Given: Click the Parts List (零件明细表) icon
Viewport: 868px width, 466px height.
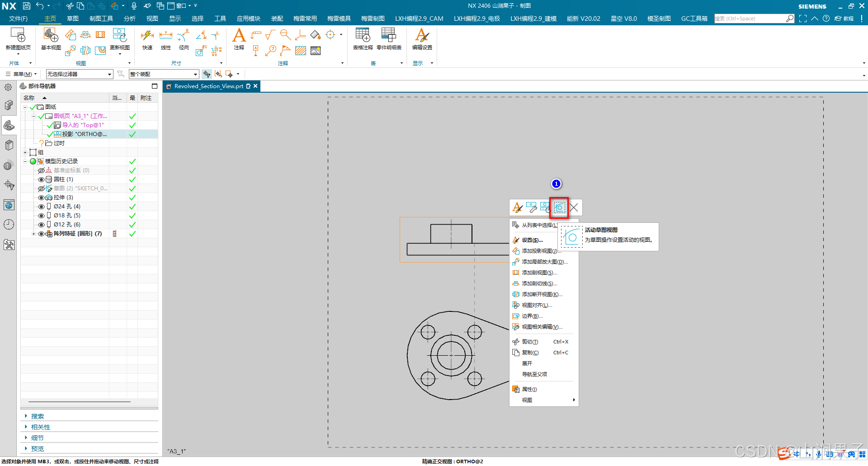Looking at the screenshot, I should coord(389,35).
